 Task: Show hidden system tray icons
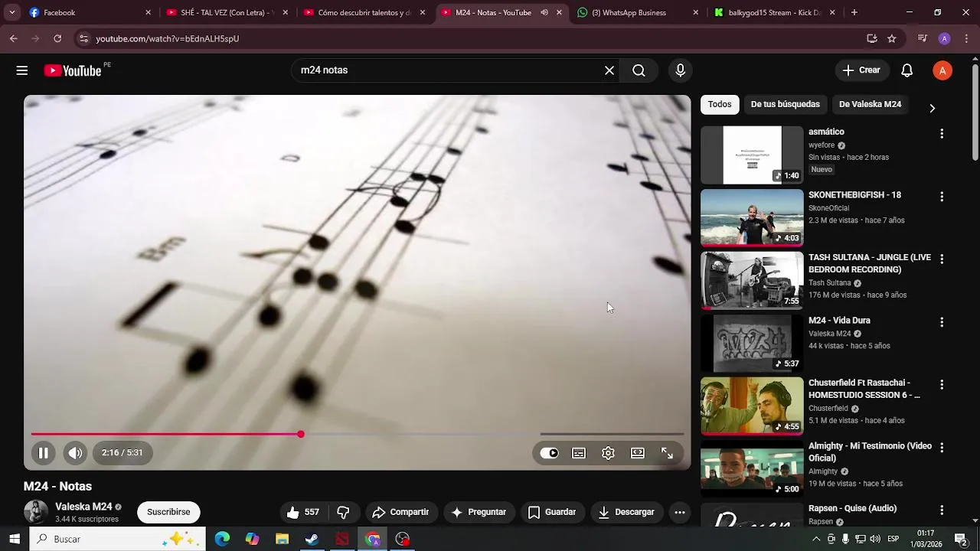(x=816, y=539)
